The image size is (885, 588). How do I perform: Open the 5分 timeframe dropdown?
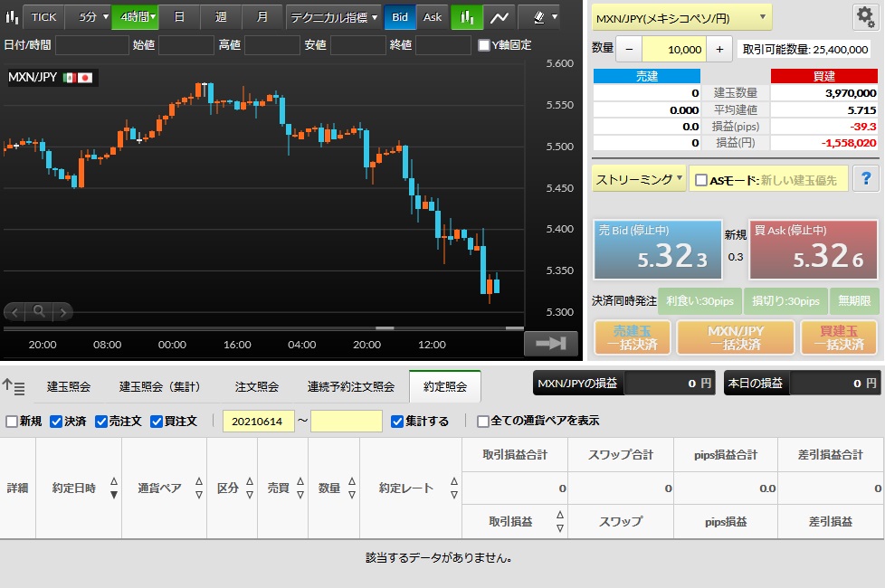pyautogui.click(x=88, y=17)
